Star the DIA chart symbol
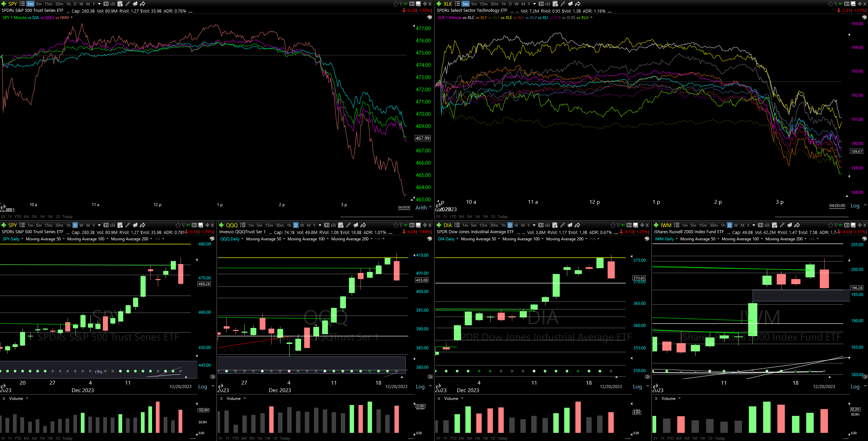The width and height of the screenshot is (868, 441). [x=613, y=225]
